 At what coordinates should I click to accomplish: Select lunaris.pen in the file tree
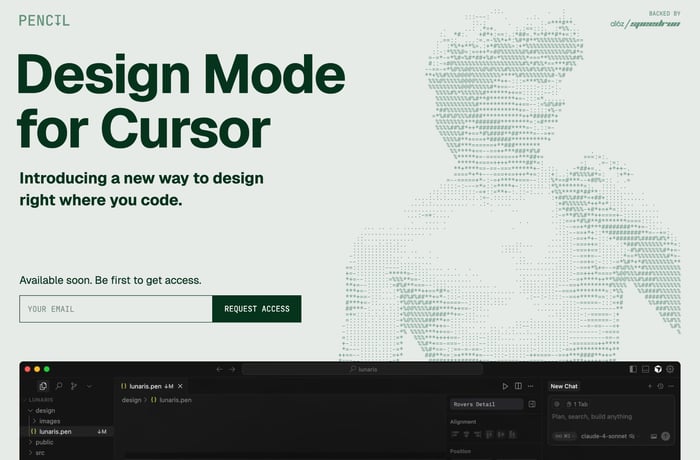coord(68,431)
